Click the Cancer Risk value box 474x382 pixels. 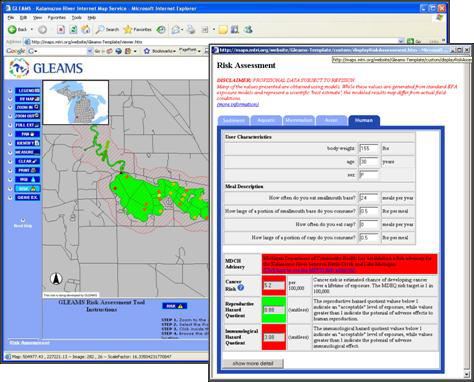tap(274, 286)
